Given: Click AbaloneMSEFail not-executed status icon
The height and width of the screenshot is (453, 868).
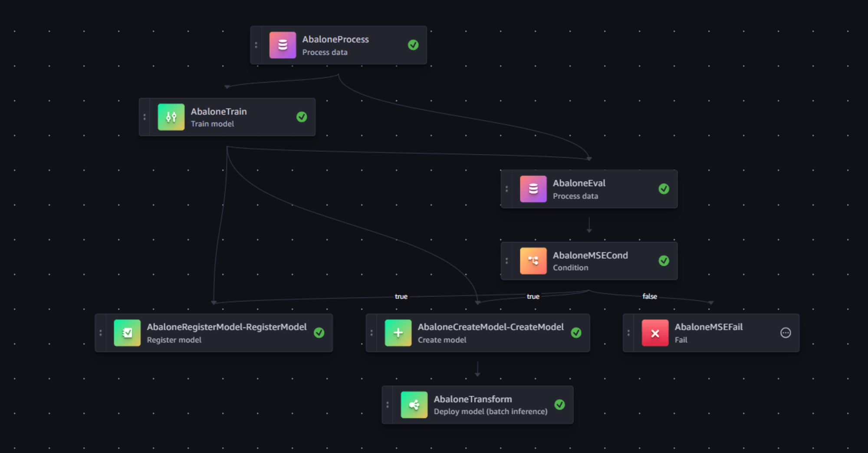Looking at the screenshot, I should coord(786,333).
